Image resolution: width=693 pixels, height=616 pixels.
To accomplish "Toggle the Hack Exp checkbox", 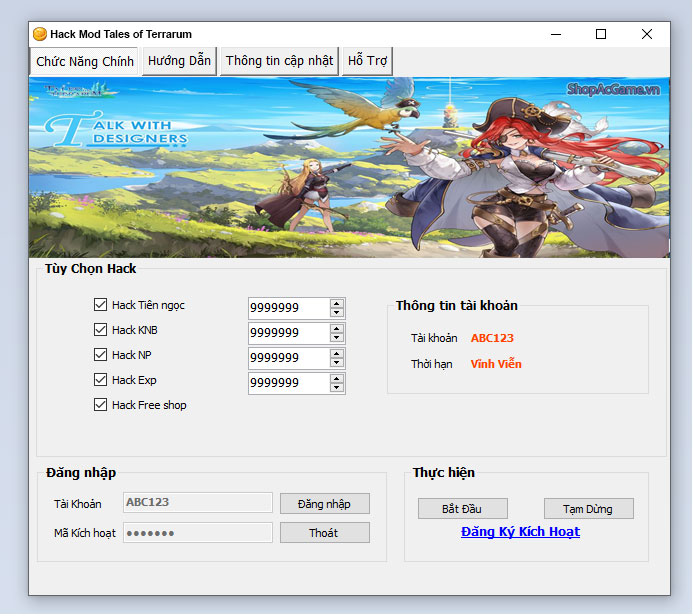I will 100,380.
